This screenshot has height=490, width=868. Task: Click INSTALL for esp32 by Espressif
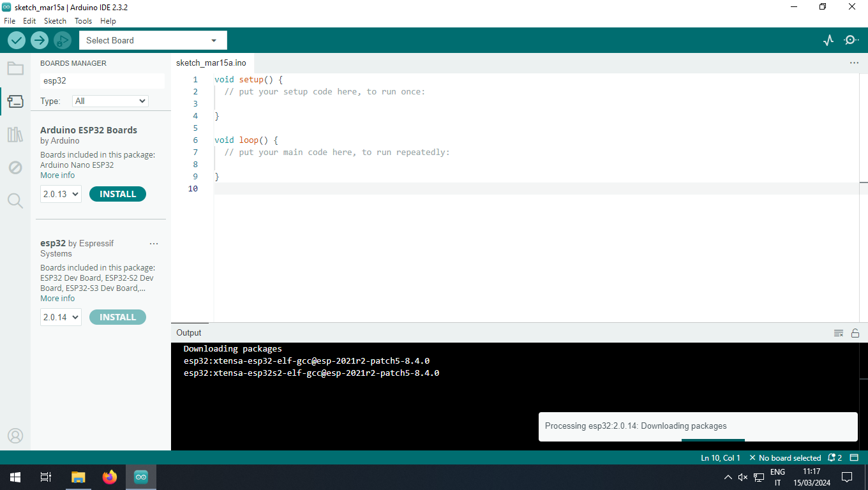[117, 317]
